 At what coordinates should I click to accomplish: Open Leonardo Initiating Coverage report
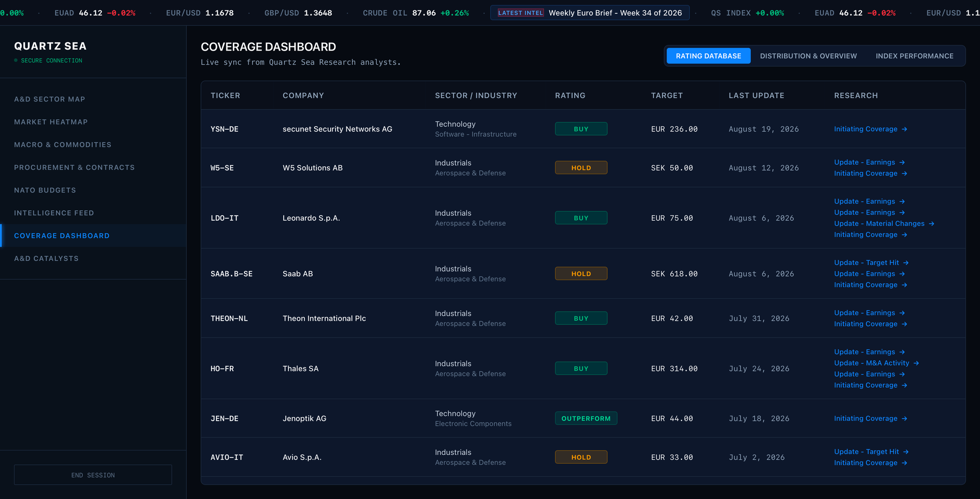point(870,235)
